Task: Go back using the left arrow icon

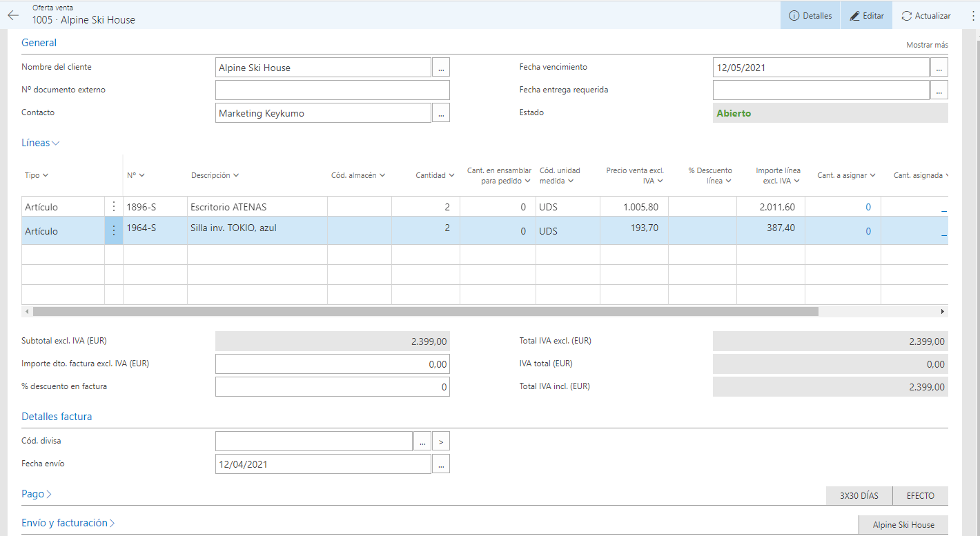Action: click(x=14, y=15)
